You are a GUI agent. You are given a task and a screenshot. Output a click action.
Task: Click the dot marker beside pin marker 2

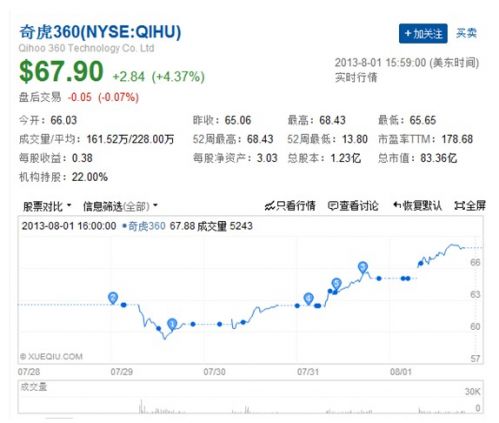click(x=124, y=305)
